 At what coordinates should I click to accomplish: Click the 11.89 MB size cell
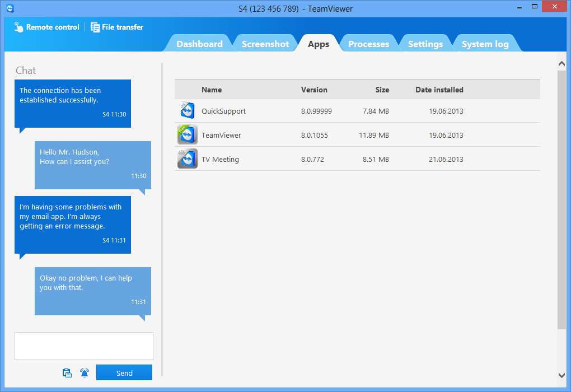click(373, 135)
